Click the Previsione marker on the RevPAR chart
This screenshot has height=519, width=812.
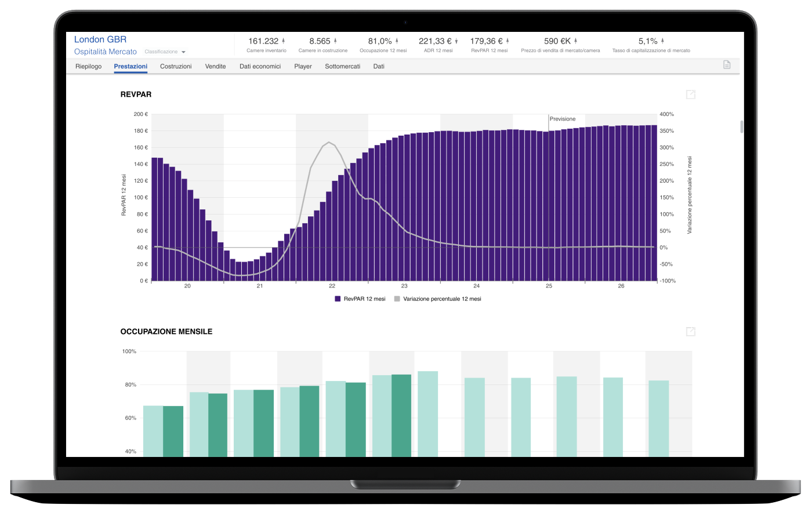(562, 119)
